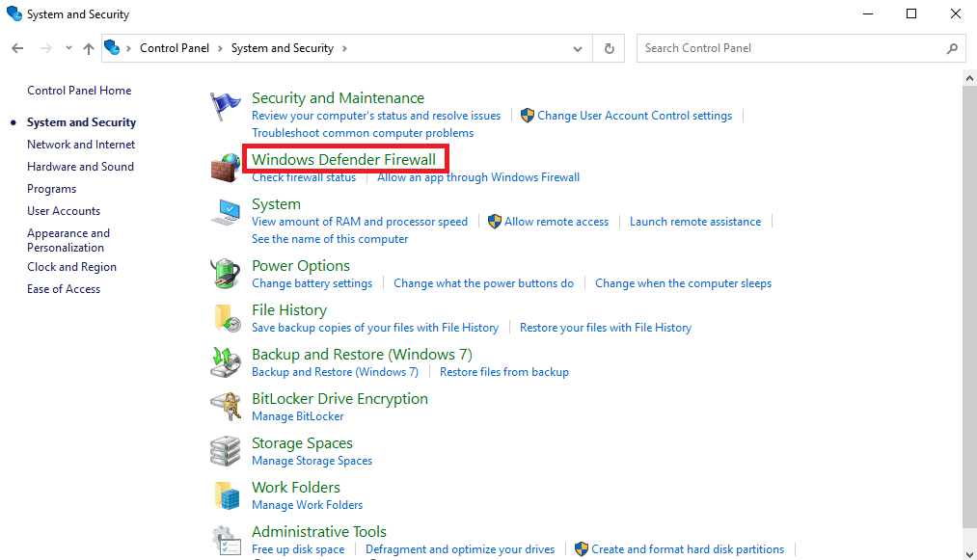Open Programs category in sidebar
Screen dimensions: 977x560
click(52, 189)
